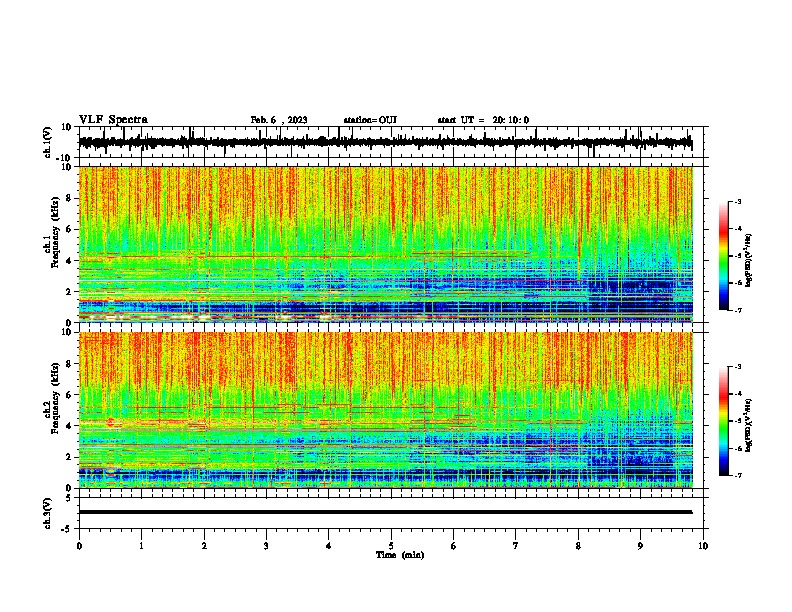Viewport: 792px width, 612px height.
Task: Click tick label 9 on the Time axis
Action: coord(640,546)
